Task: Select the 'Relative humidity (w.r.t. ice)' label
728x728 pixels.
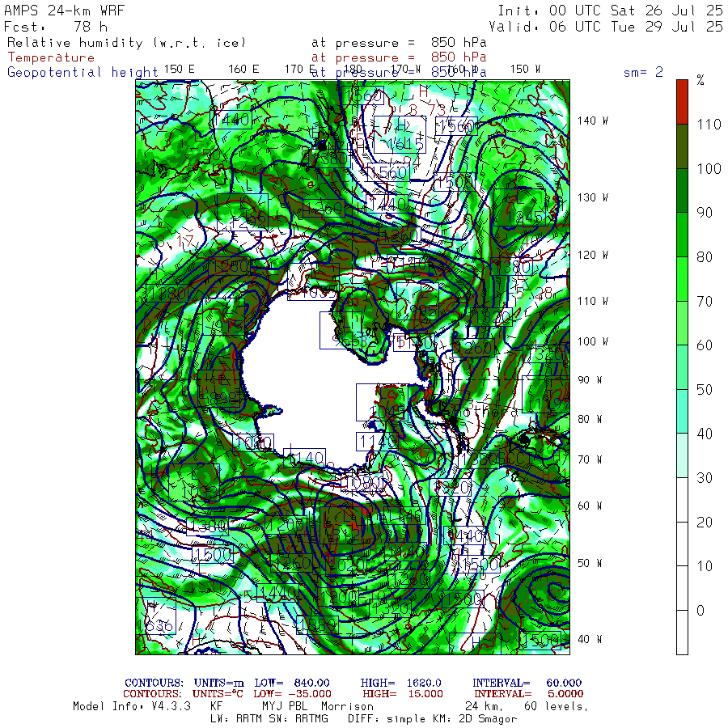Action: click(x=127, y=43)
